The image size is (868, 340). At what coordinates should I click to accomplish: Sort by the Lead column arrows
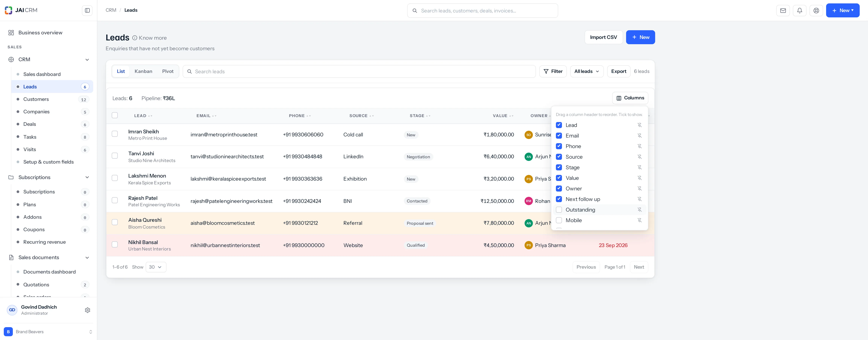(x=150, y=116)
